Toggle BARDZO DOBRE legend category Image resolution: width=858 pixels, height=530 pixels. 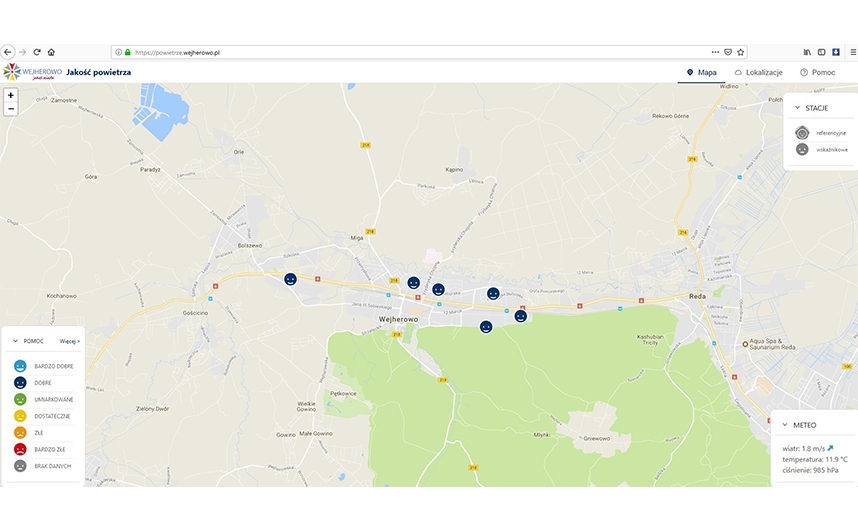pyautogui.click(x=20, y=366)
